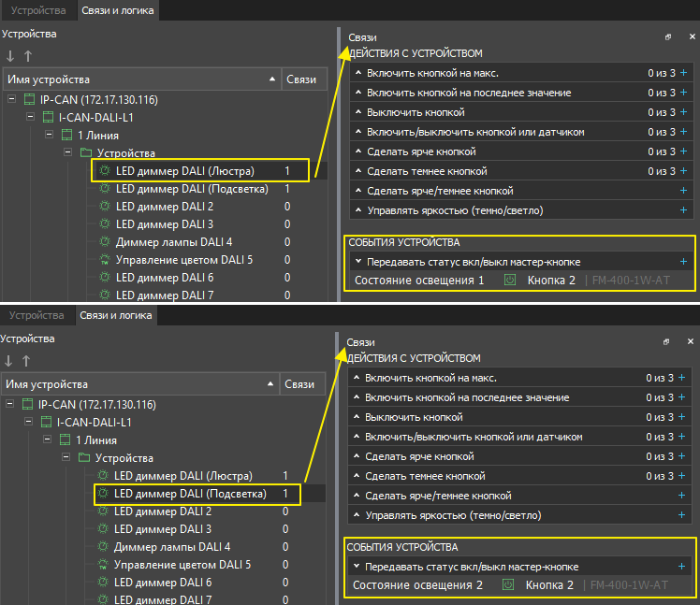Collapse the IP-CAN (172.17.130.116) node in the upper tree

tap(11, 99)
